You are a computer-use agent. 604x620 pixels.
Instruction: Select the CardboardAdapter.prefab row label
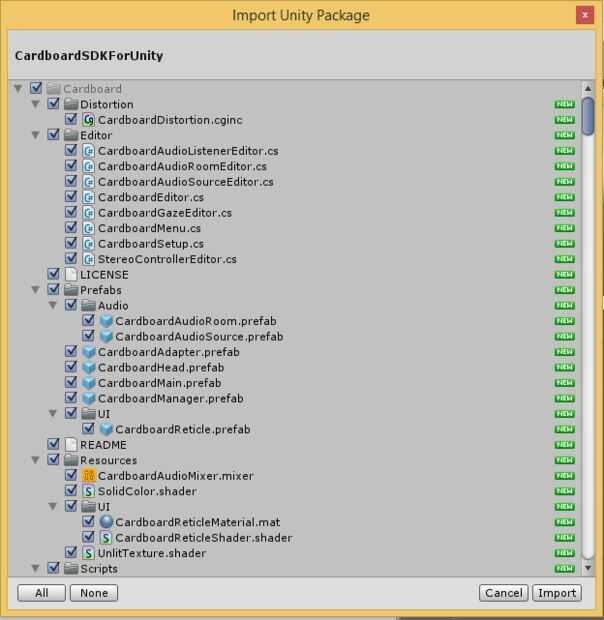(169, 352)
